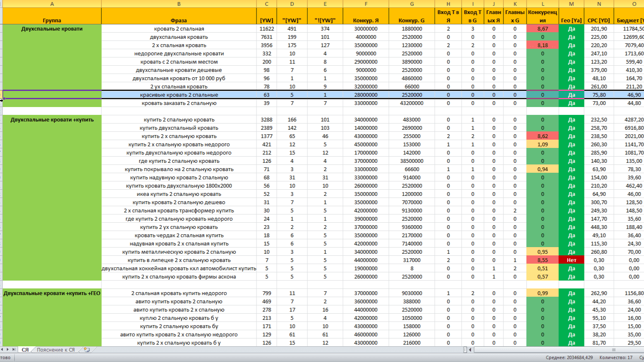
Task: Click the Фраза header cell
Action: coord(179,20)
